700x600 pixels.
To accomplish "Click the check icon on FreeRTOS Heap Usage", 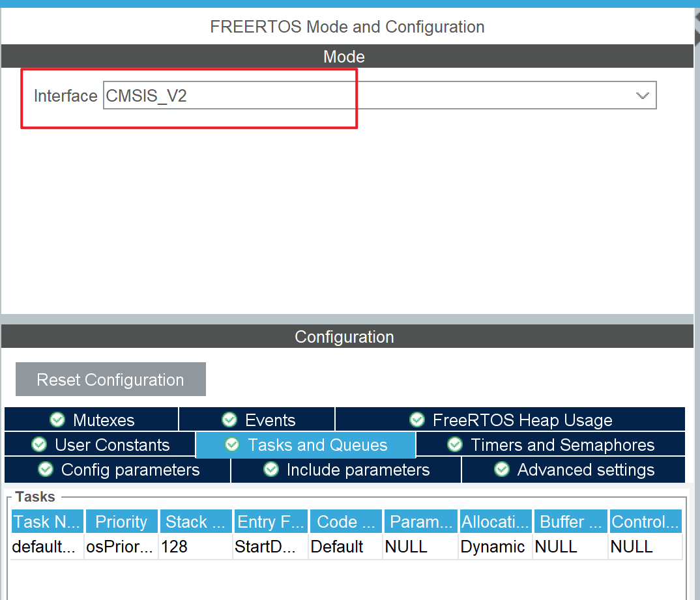I will coord(416,420).
